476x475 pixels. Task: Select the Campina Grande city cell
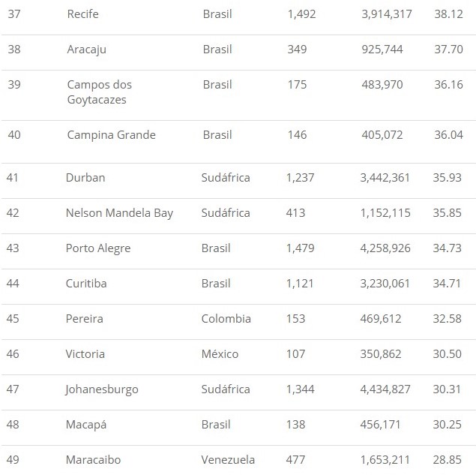pyautogui.click(x=111, y=135)
